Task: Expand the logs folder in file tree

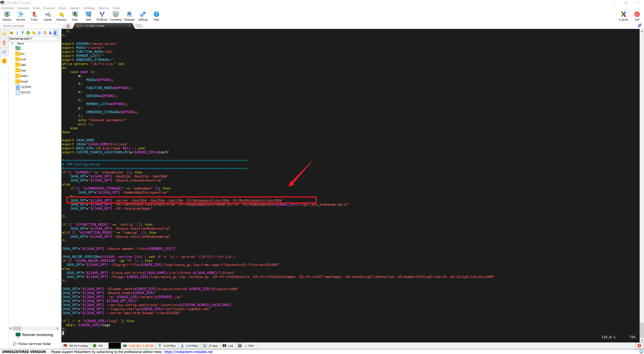Action: (24, 70)
